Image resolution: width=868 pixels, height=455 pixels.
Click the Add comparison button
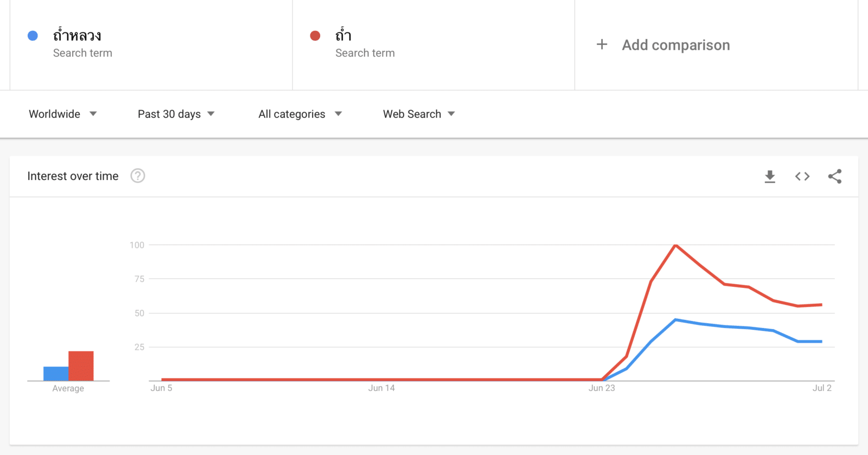coord(675,45)
